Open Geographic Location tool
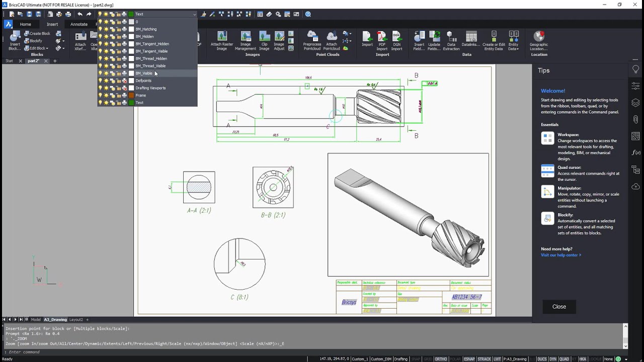The width and height of the screenshot is (644, 362). pos(539,40)
